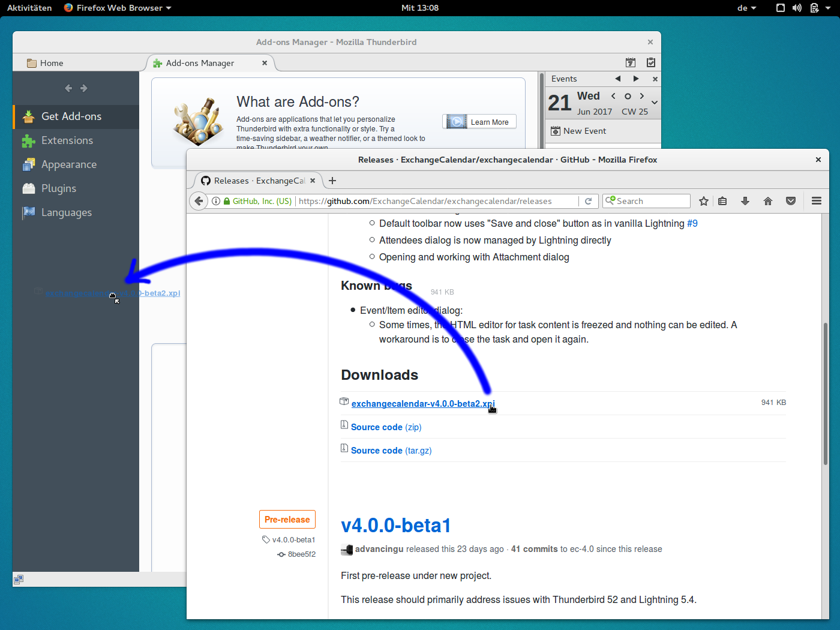
Task: Go to Firefox home page icon
Action: click(768, 201)
